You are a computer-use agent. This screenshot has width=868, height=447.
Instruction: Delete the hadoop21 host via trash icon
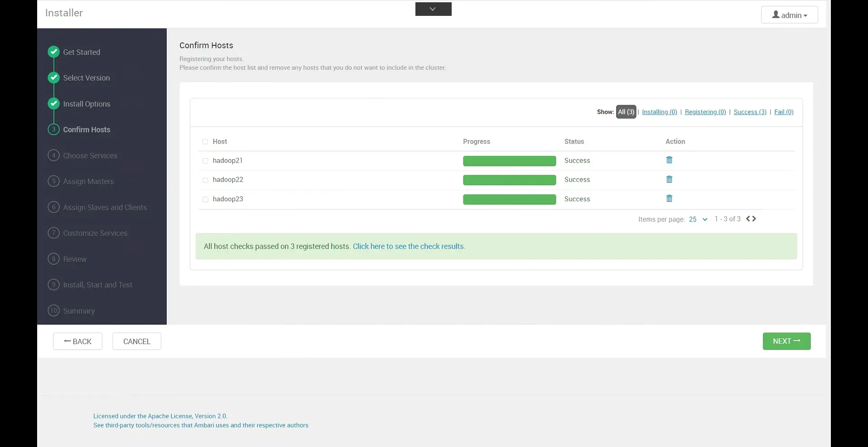[669, 160]
